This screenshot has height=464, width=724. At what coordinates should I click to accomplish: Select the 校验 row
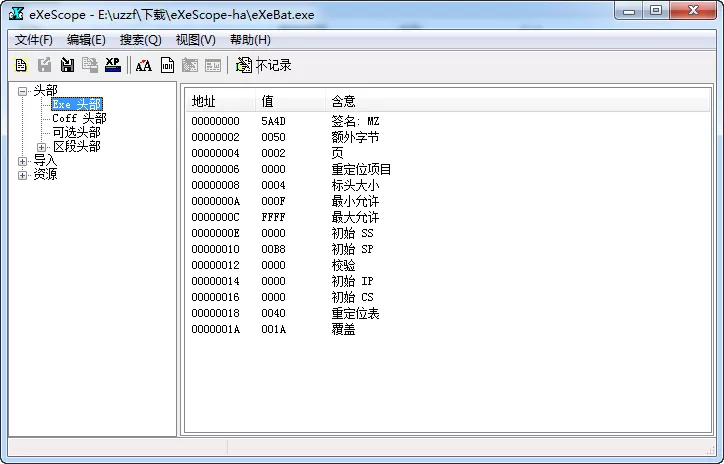point(447,265)
